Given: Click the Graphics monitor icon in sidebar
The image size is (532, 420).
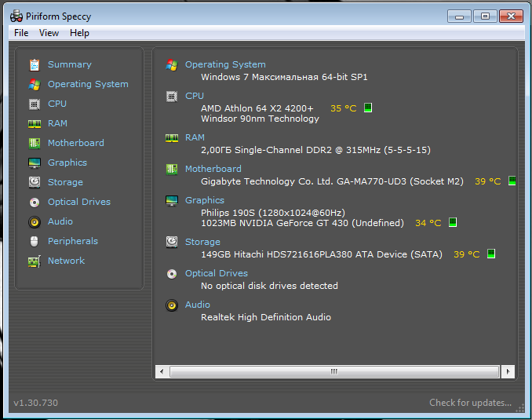Looking at the screenshot, I should [35, 163].
